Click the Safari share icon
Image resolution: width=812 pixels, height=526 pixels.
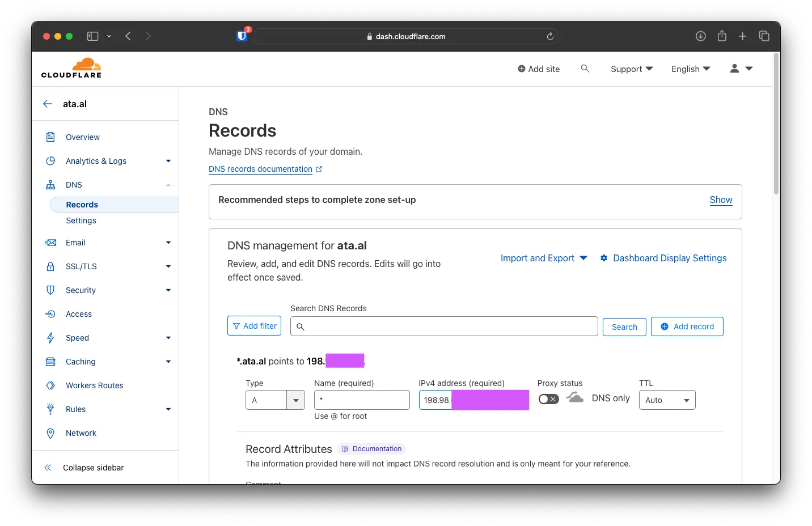pos(722,36)
